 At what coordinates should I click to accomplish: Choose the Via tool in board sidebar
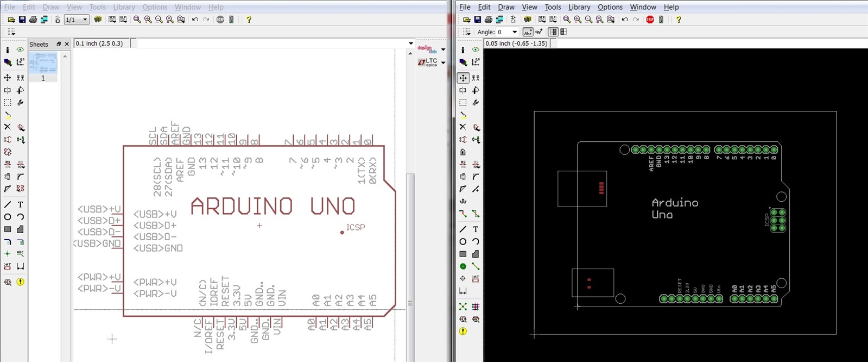click(463, 266)
